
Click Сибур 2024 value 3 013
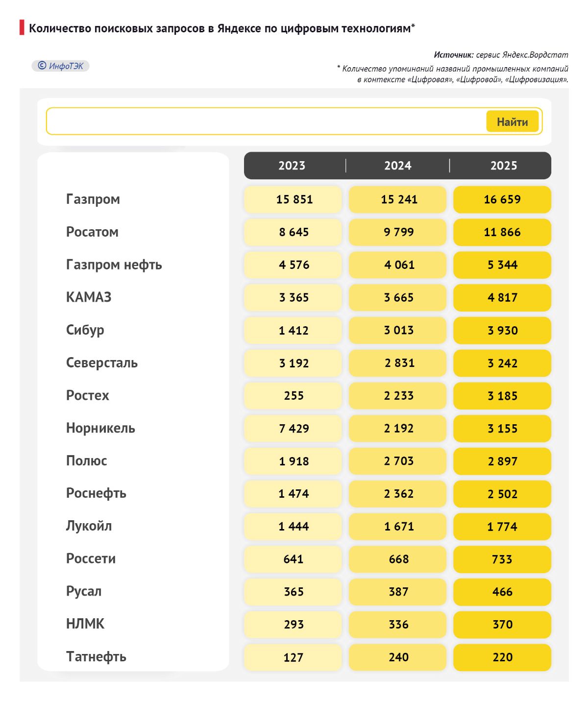coord(398,330)
